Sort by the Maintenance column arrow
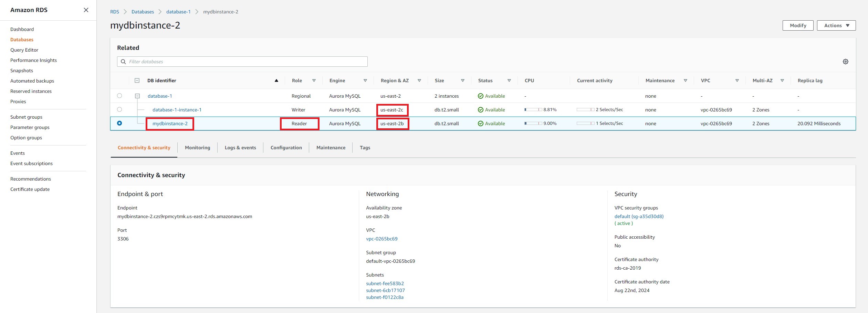 pyautogui.click(x=686, y=80)
